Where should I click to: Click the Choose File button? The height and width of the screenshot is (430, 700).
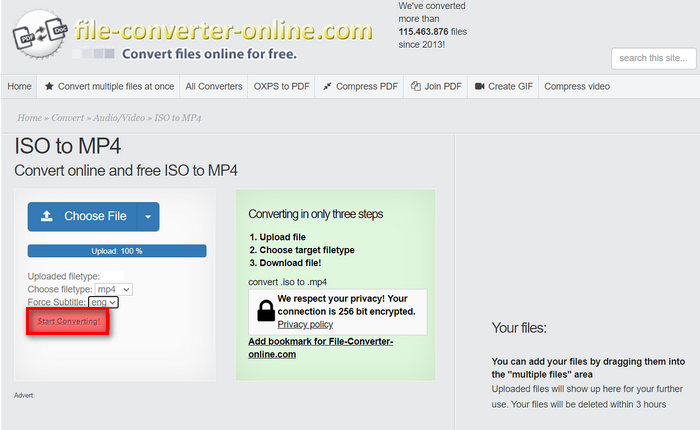82,217
